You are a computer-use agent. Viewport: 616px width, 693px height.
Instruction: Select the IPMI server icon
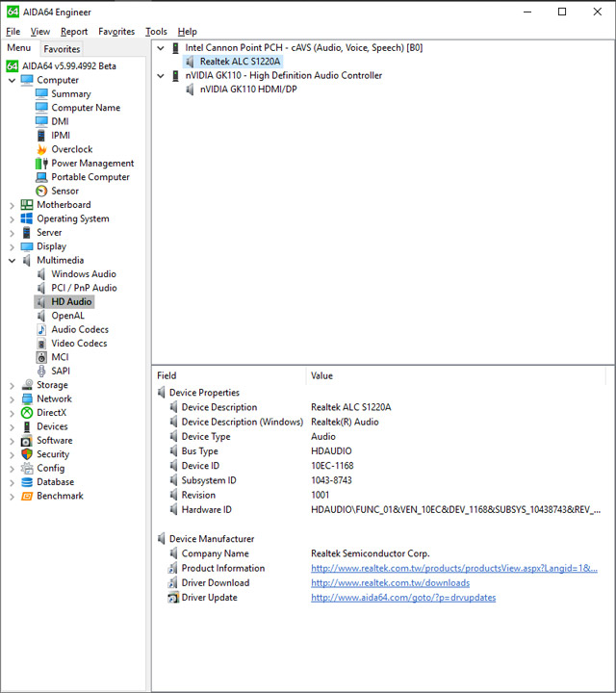(41, 136)
